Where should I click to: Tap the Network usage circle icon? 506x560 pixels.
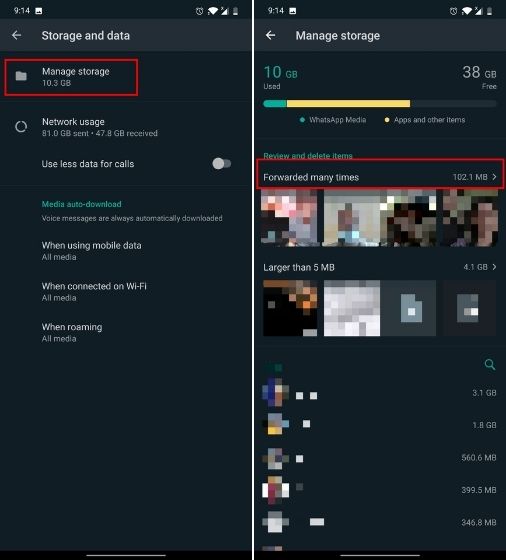(x=21, y=127)
